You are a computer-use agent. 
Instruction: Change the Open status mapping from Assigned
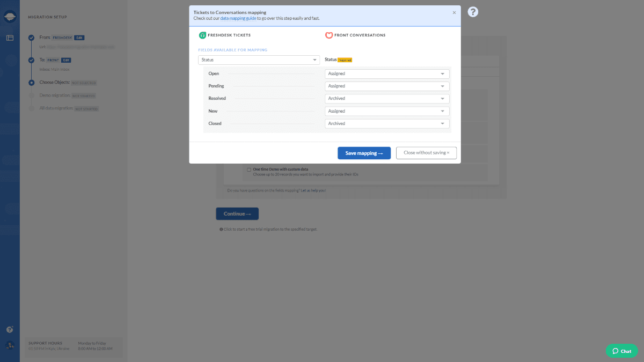(386, 73)
